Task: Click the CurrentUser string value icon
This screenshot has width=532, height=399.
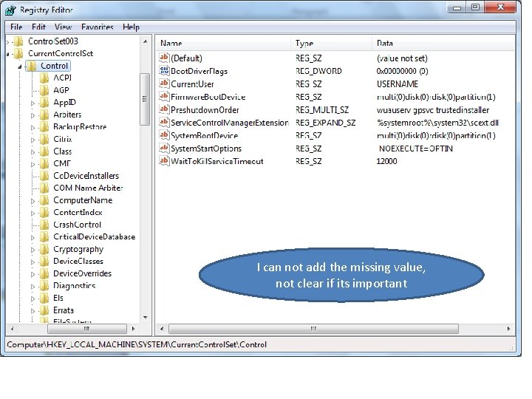Action: (164, 83)
